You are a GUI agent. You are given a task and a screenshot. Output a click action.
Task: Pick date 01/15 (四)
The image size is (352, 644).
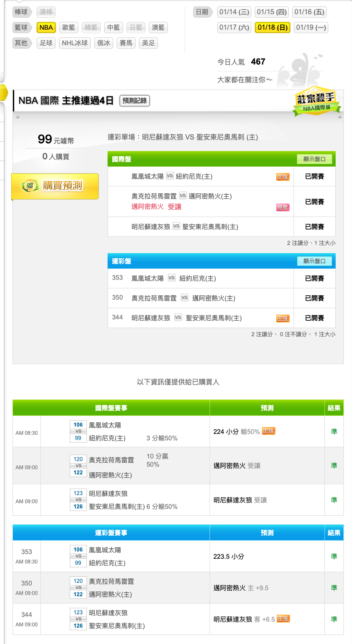(272, 12)
